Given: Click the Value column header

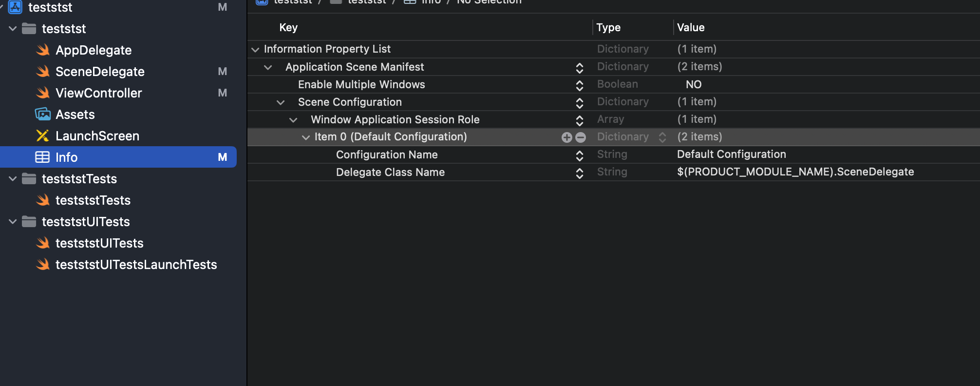Looking at the screenshot, I should tap(691, 27).
